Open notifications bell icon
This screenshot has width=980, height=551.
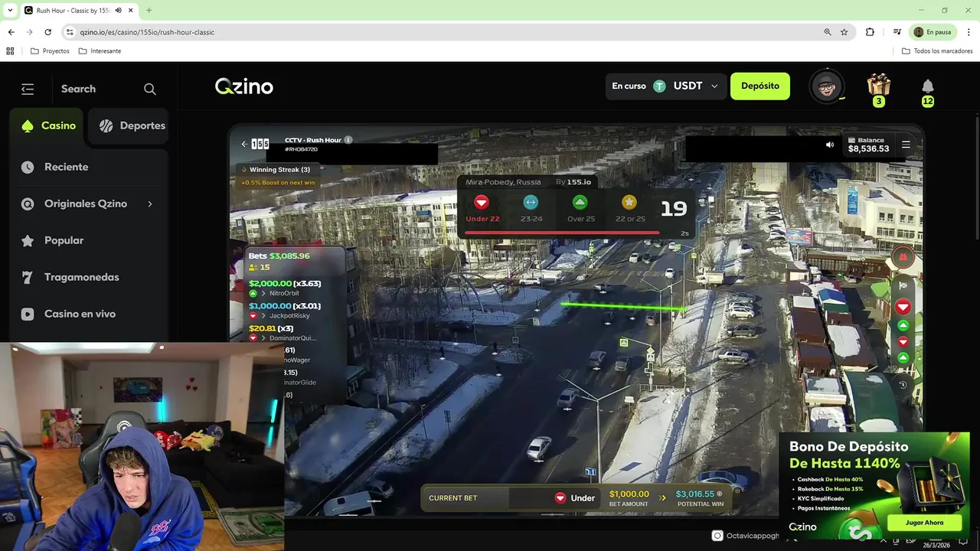point(928,86)
